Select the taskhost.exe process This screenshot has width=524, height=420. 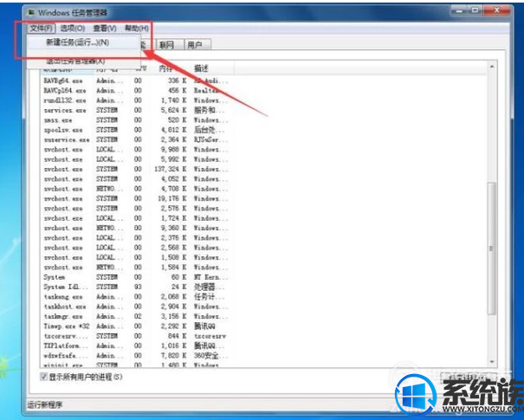(x=136, y=307)
